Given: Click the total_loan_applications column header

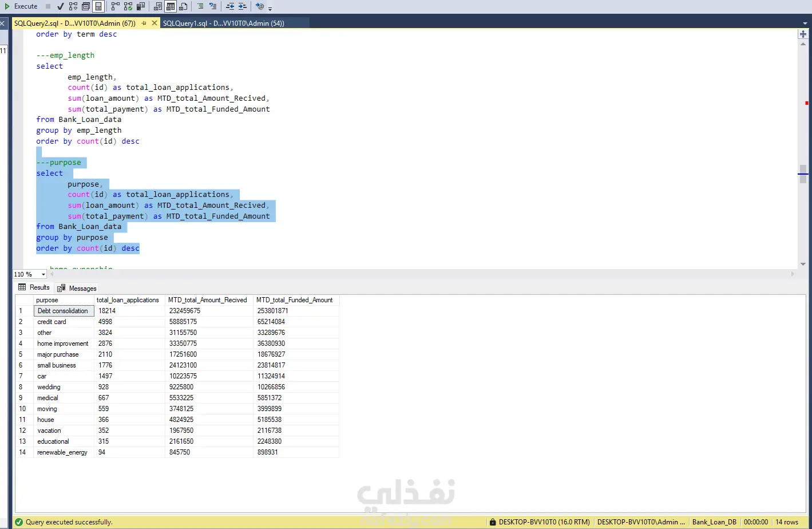Looking at the screenshot, I should point(129,300).
